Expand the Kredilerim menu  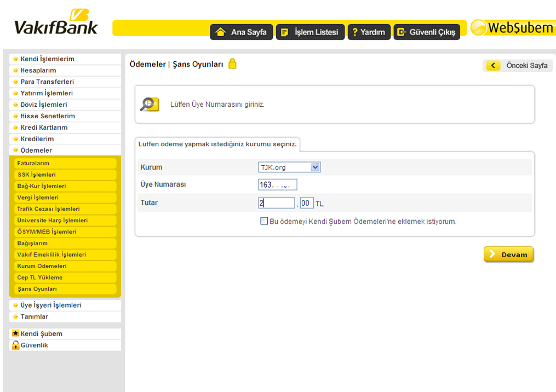pos(65,139)
